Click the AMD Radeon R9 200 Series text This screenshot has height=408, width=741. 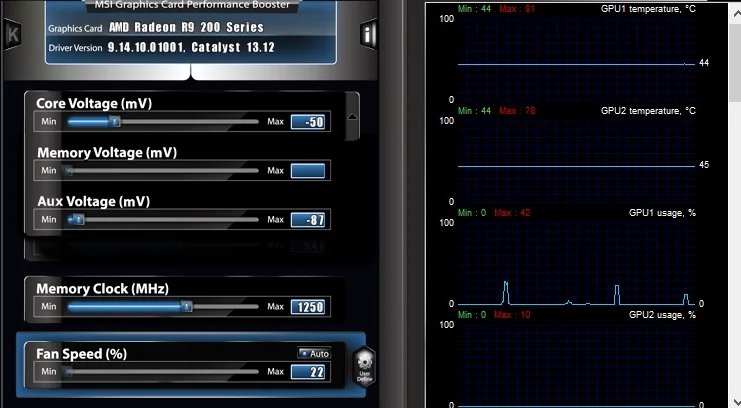click(x=186, y=27)
